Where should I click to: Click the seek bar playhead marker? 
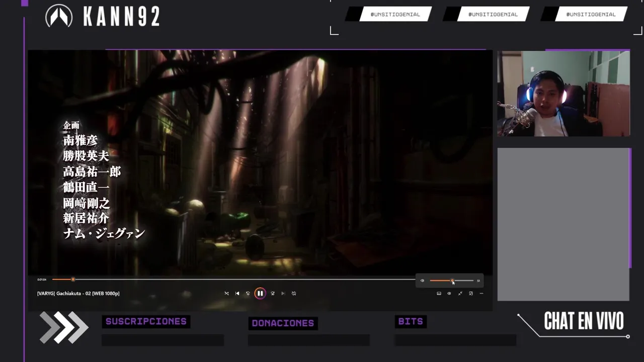point(73,280)
